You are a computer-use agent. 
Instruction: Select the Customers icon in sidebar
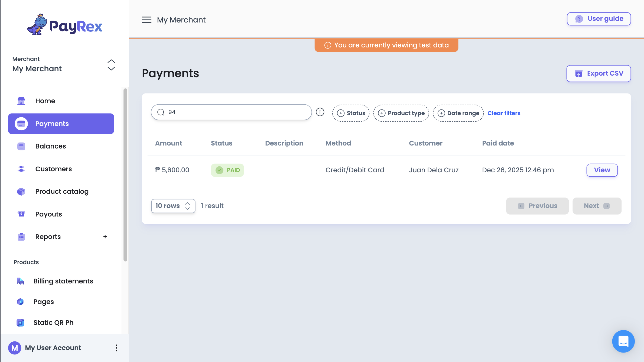coord(21,169)
